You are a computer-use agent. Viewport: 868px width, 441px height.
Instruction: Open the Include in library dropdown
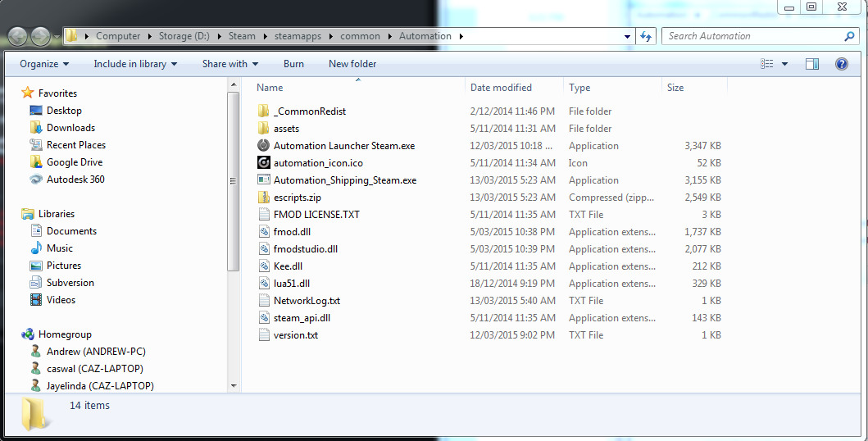click(x=135, y=64)
